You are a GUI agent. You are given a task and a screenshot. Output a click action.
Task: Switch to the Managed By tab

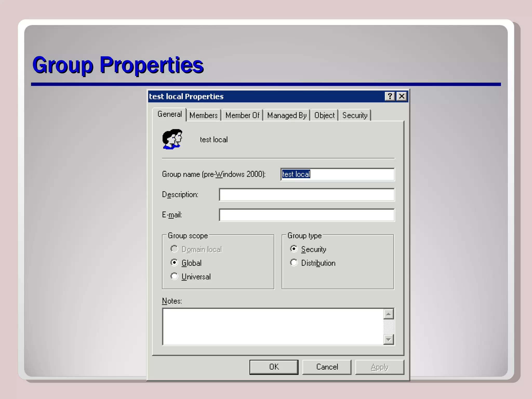point(287,115)
